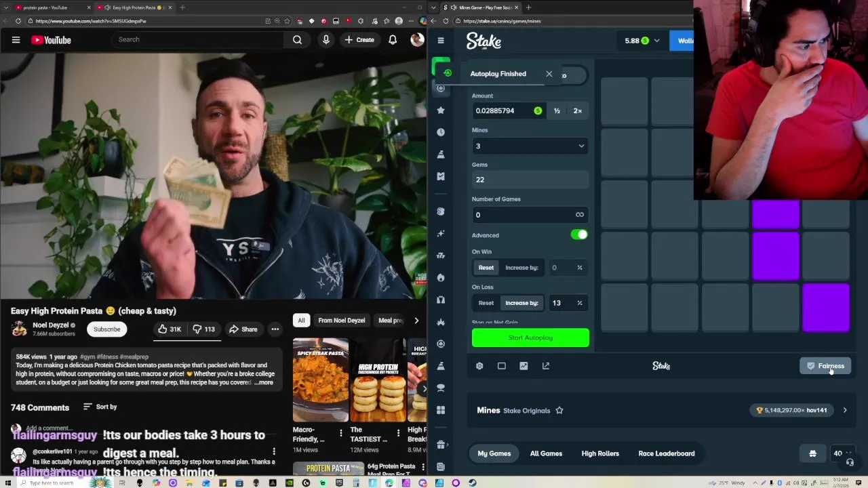Click the YouTube logo

point(51,40)
